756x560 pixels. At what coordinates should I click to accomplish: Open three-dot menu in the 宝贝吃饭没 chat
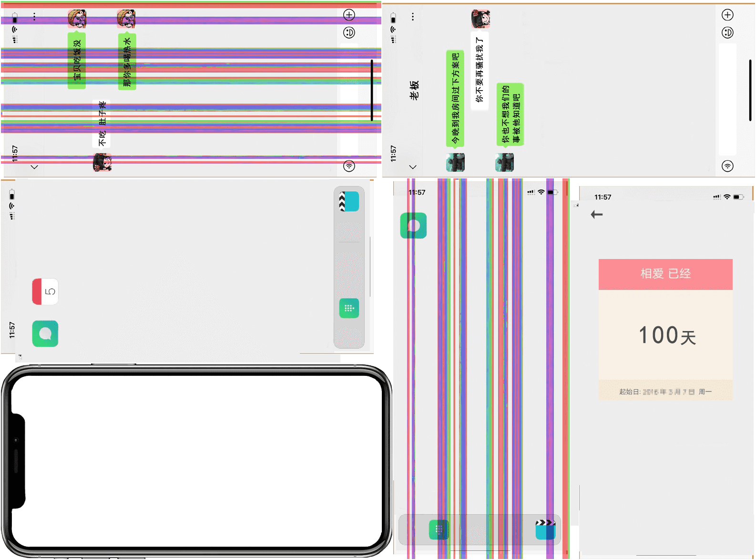tap(34, 17)
